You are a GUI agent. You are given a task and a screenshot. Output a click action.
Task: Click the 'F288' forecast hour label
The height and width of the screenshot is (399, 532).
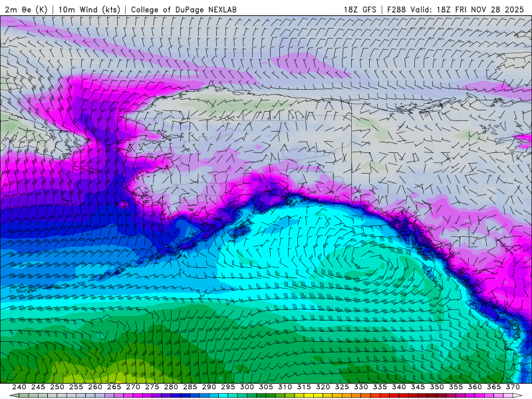(x=396, y=9)
